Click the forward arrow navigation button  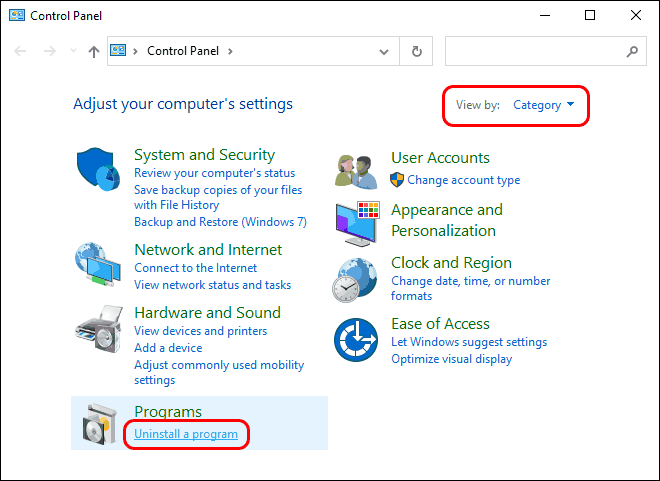coord(50,51)
